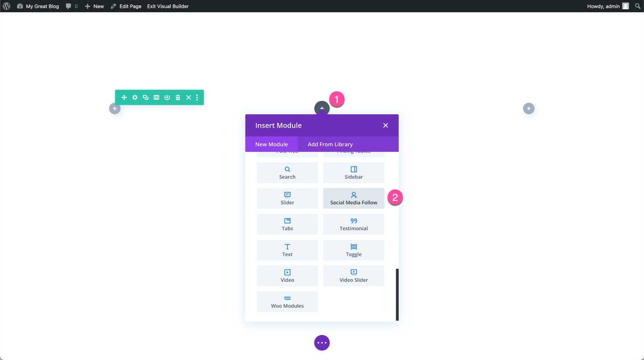Insert the Video Slider module

[353, 276]
